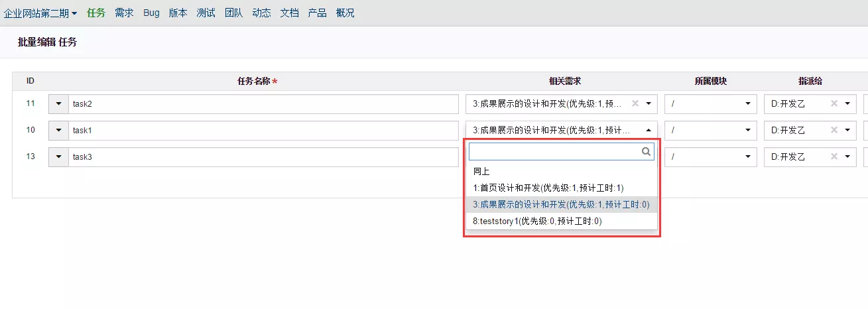
Task: Go to the 文档 tab
Action: 289,13
